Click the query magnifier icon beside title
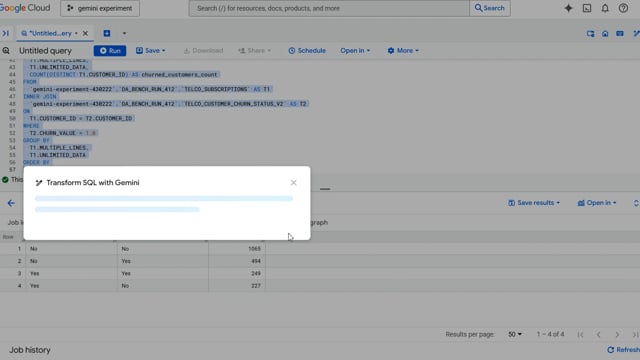 (x=6, y=51)
